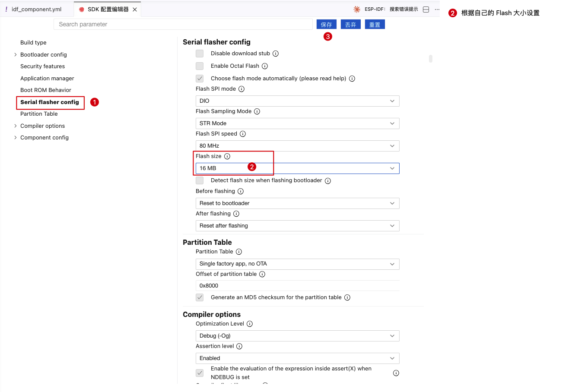The width and height of the screenshot is (578, 392).
Task: Open After flashing dropdown
Action: [298, 226]
